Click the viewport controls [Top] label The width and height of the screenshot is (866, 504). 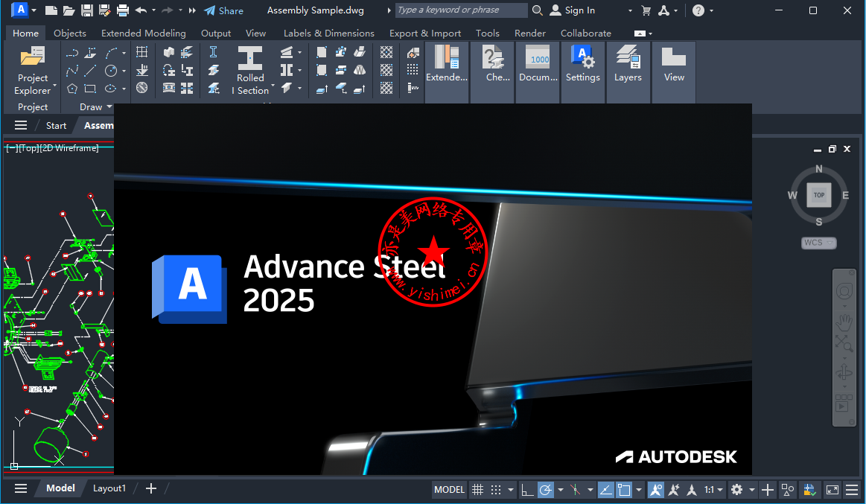[x=29, y=148]
